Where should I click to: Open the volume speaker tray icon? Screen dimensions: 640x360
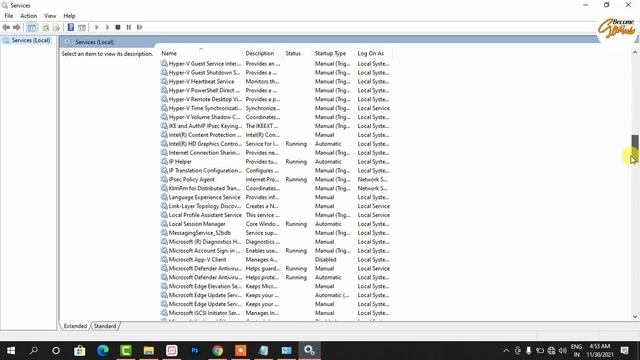tap(563, 351)
